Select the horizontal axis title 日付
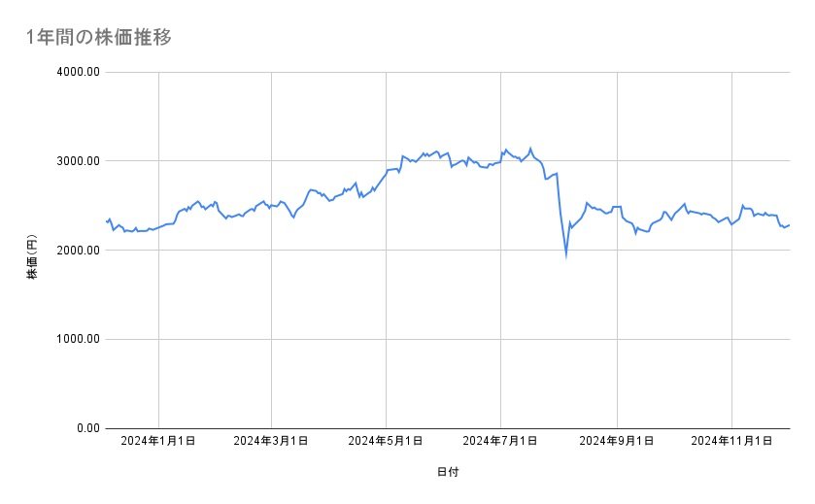 447,472
